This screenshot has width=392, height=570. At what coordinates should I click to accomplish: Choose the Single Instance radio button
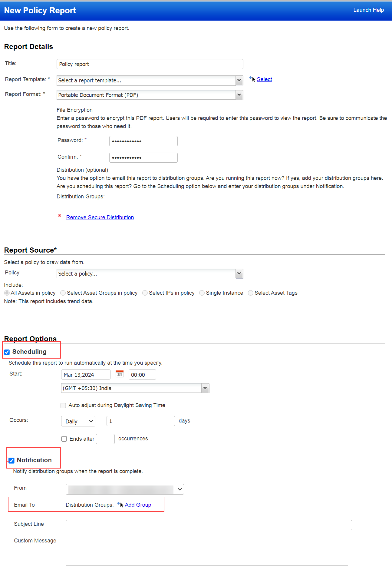202,293
